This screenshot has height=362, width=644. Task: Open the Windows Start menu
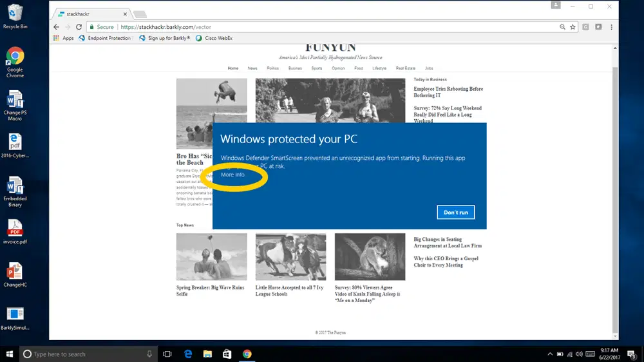coord(10,354)
